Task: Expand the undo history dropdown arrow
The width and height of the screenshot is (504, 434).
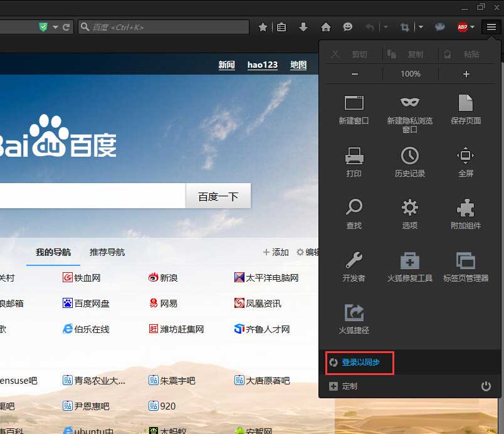Action: [386, 27]
